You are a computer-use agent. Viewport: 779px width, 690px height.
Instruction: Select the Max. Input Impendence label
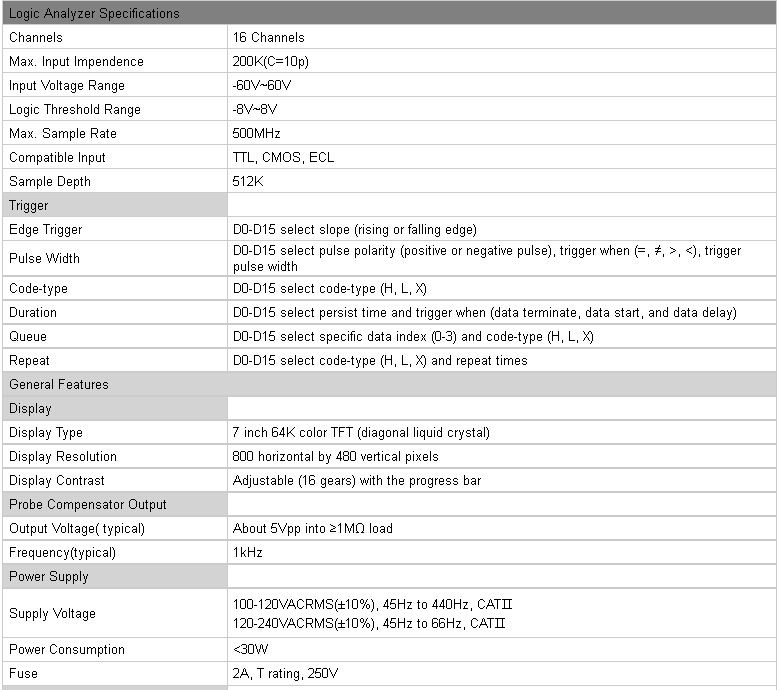point(76,62)
